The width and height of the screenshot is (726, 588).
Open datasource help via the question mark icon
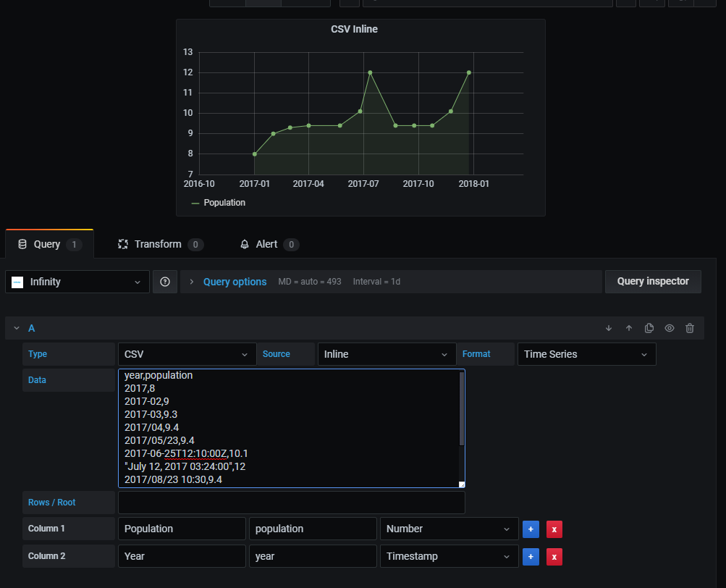point(164,282)
